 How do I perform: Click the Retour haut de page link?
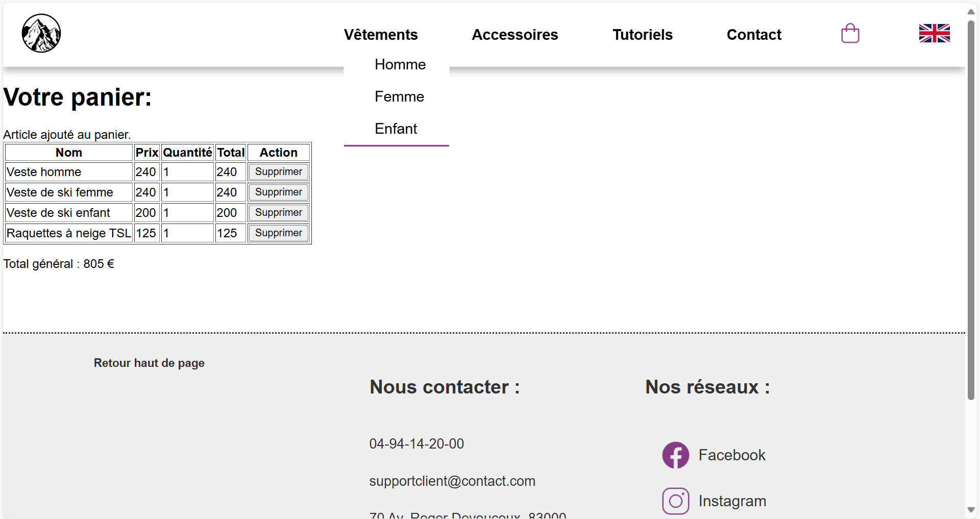[x=149, y=363]
